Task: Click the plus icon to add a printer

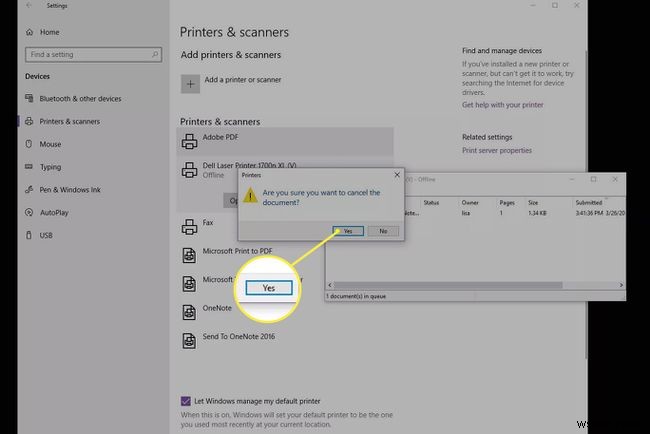Action: [x=190, y=84]
